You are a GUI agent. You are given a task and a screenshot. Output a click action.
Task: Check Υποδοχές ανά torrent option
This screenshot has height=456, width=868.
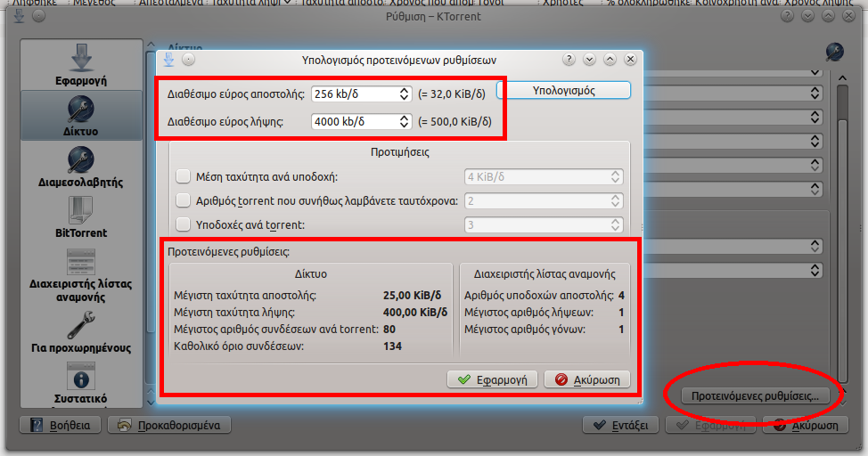click(x=184, y=224)
